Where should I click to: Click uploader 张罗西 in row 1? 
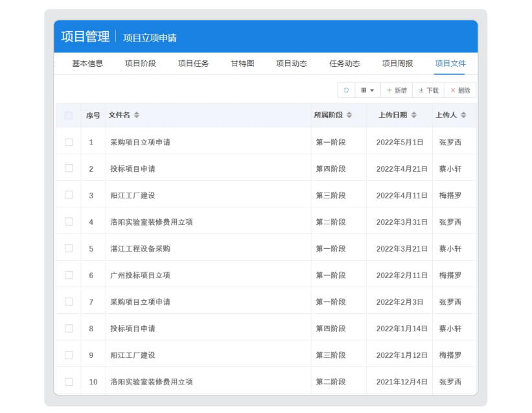tap(450, 142)
